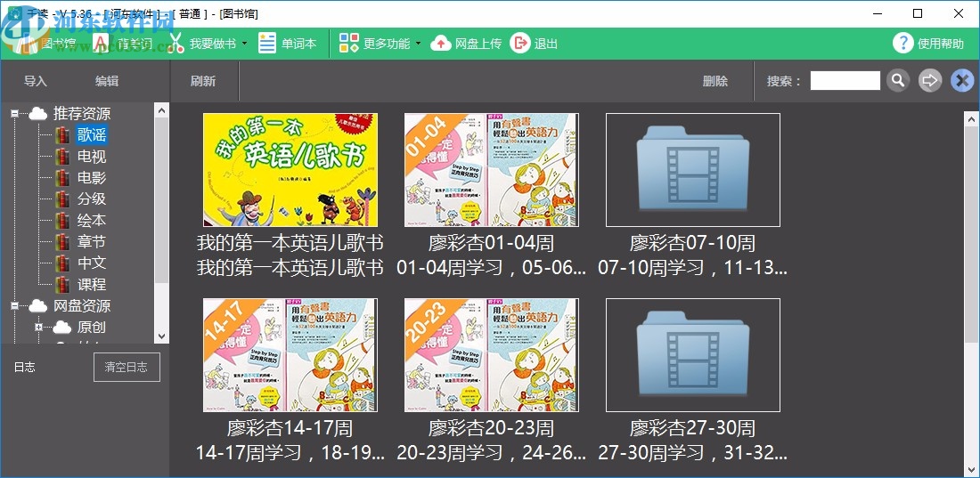This screenshot has height=478, width=980.
Task: Click the book icon beside 绘本
Action: [62, 221]
